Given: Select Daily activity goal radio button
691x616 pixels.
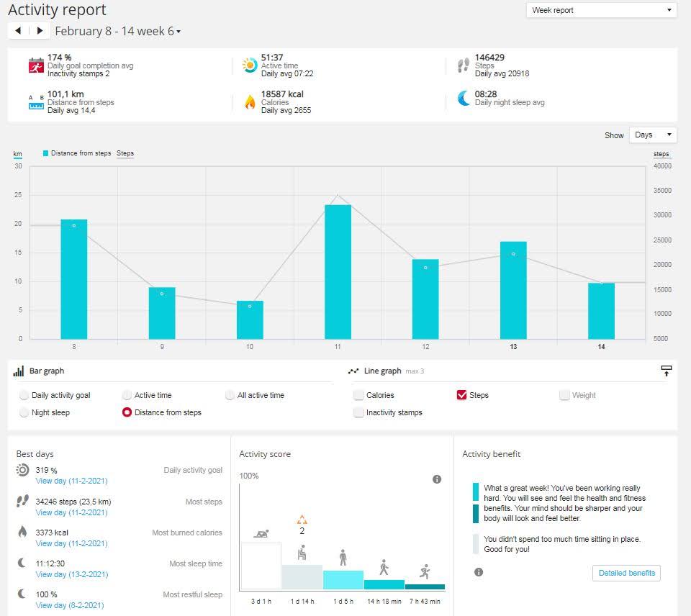Looking at the screenshot, I should click(x=24, y=395).
